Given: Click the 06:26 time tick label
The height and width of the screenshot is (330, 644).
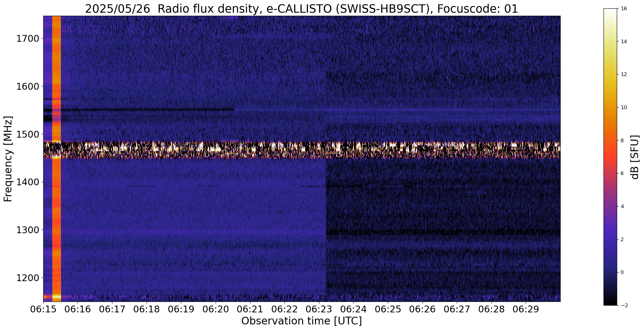Looking at the screenshot, I should point(423,309).
